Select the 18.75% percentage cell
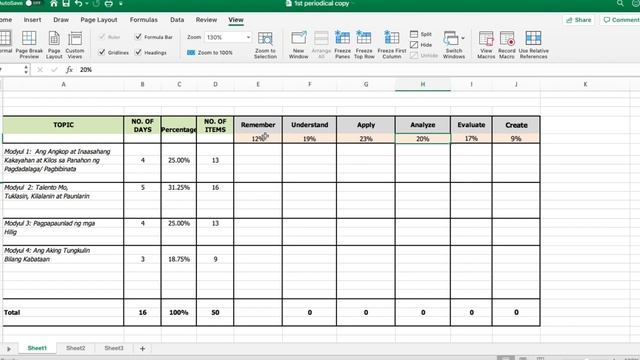 point(179,259)
